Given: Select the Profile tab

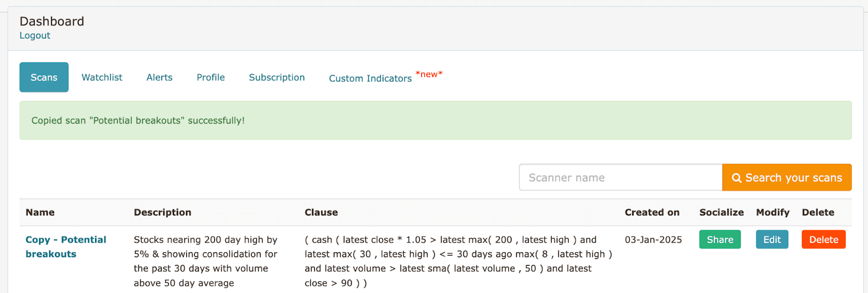Looking at the screenshot, I should 210,78.
